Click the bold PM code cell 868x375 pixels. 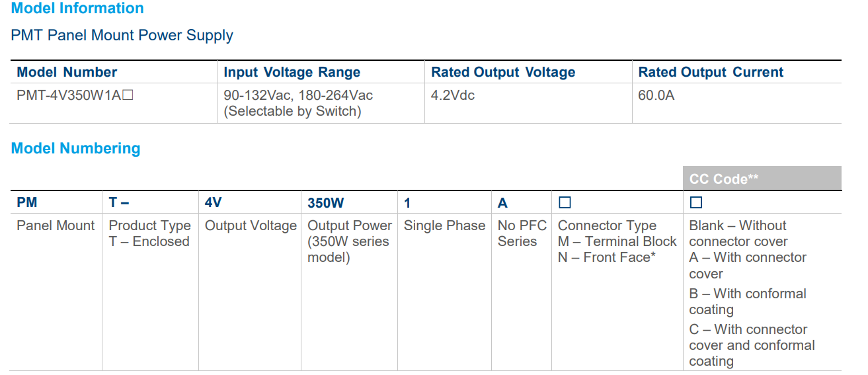[x=27, y=203]
